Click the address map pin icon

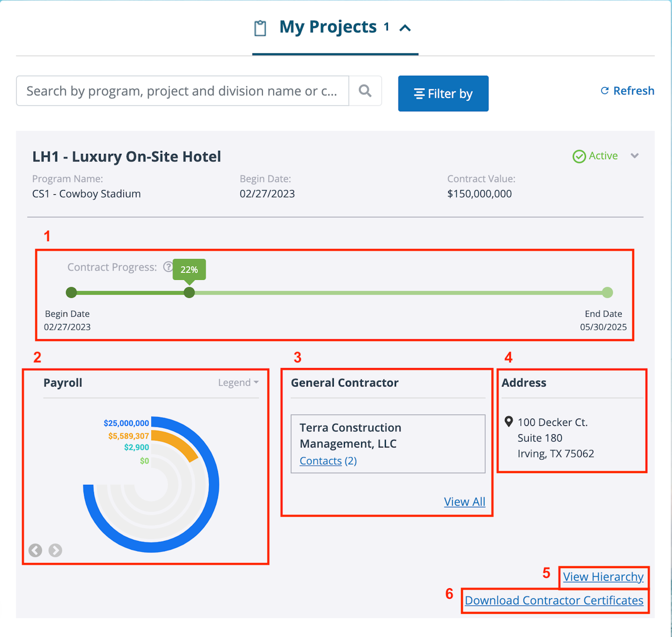tap(508, 422)
